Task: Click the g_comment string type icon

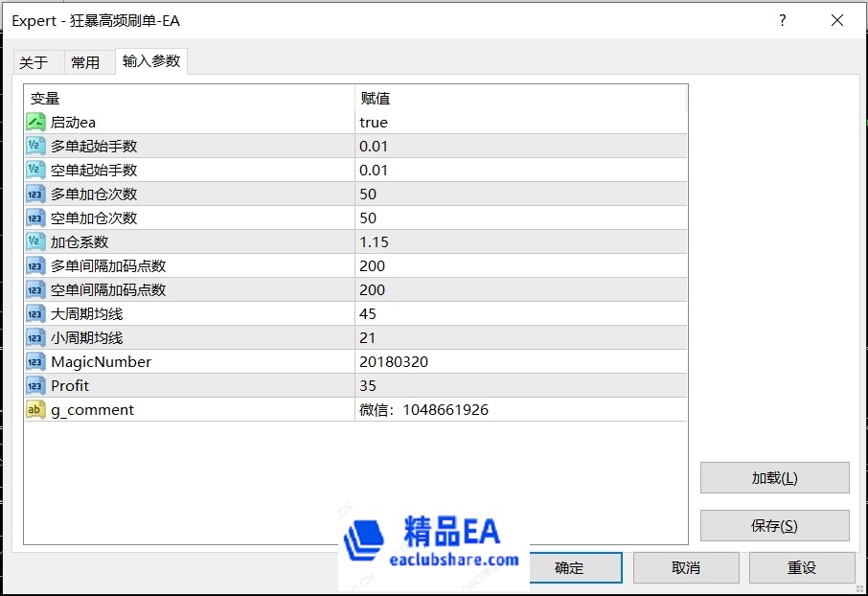Action: 33,409
